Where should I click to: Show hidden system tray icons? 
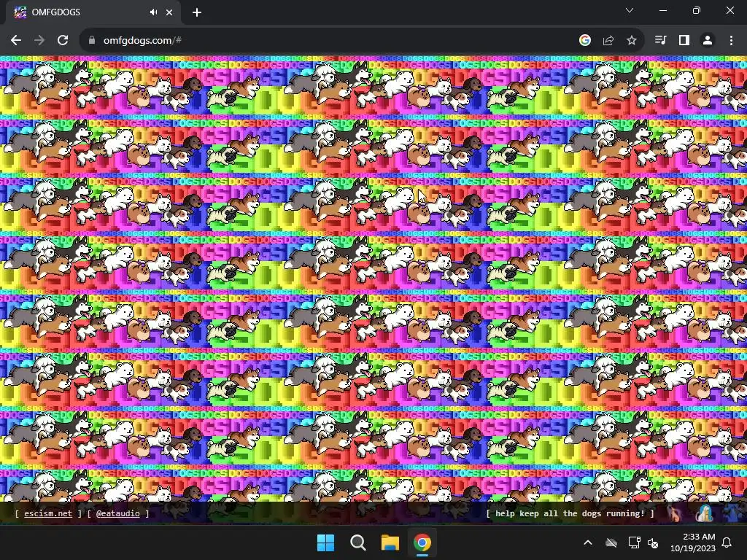[588, 542]
